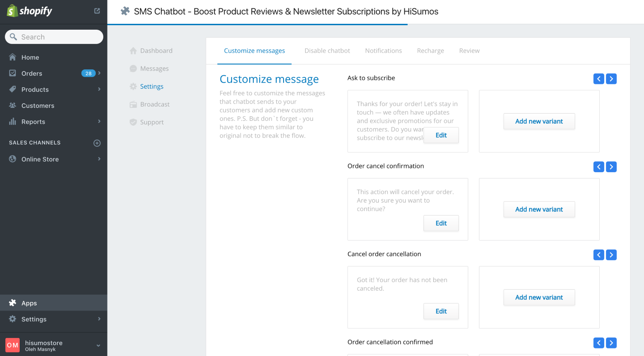Image resolution: width=644 pixels, height=356 pixels.
Task: Click the Shopify logo
Action: click(30, 11)
